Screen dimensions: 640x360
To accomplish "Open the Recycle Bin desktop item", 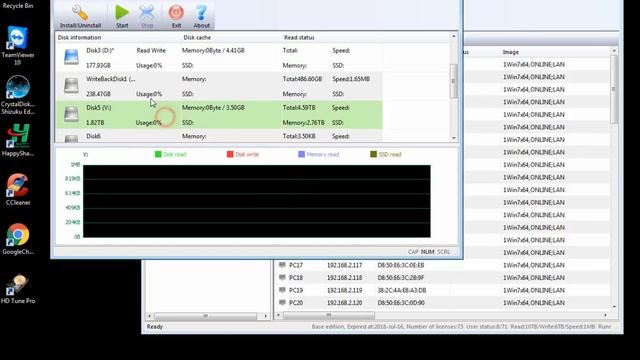I will pos(18,6).
